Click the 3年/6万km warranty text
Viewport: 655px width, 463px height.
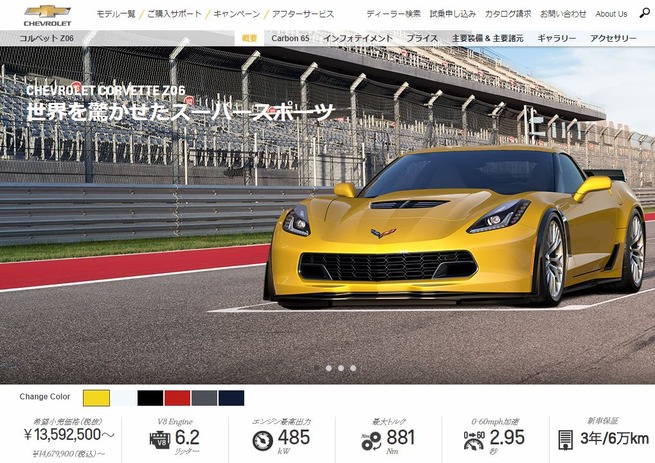[x=614, y=438]
